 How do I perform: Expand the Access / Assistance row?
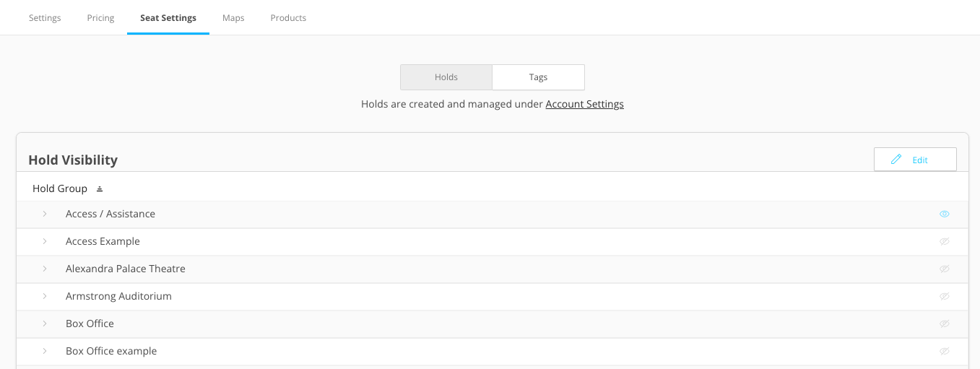45,214
